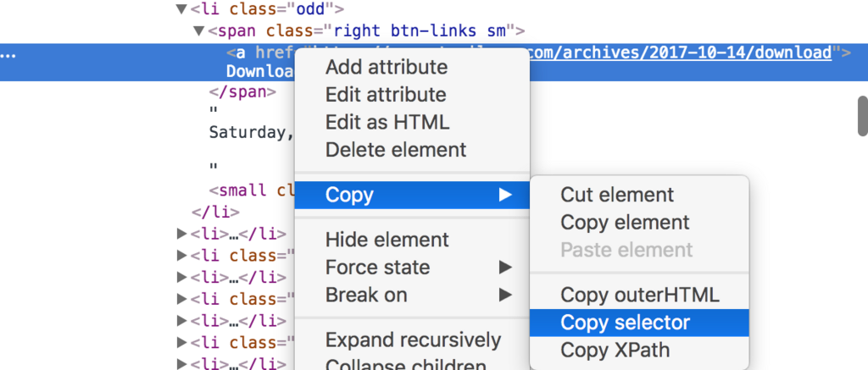Viewport: 868px width, 370px height.
Task: Select the Saturday, text node
Action: (251, 133)
